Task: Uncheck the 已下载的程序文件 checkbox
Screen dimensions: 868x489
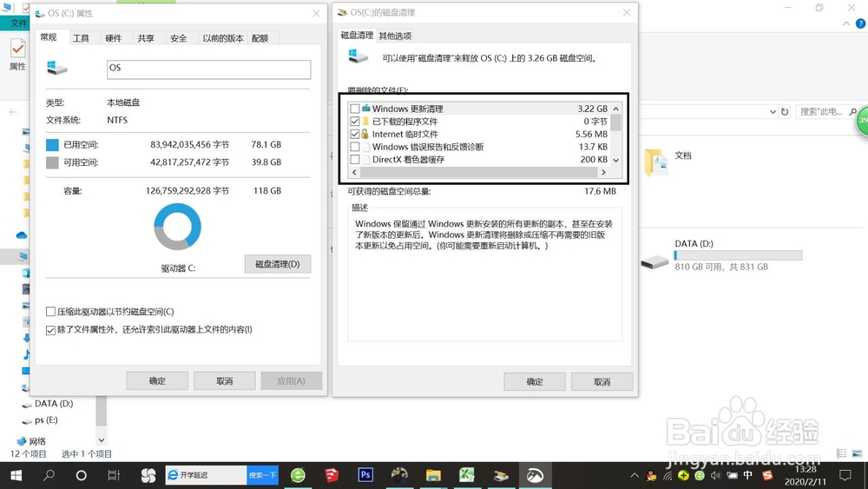Action: (x=355, y=122)
